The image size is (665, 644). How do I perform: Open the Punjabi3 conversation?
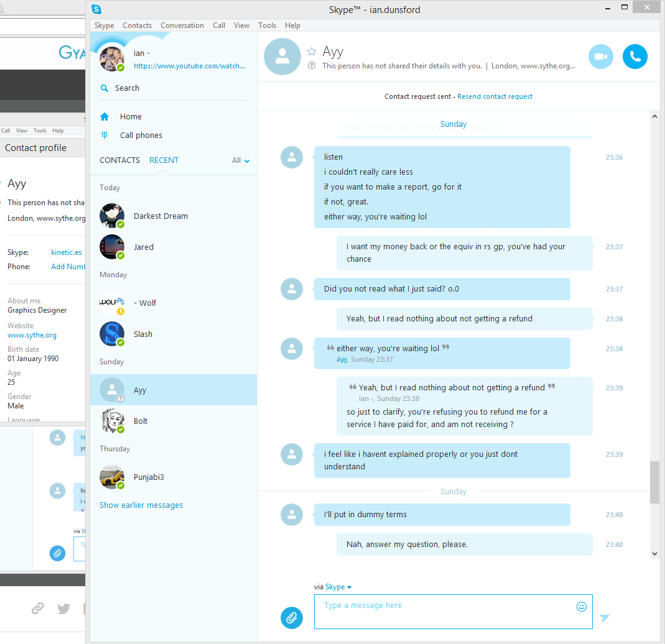[174, 477]
